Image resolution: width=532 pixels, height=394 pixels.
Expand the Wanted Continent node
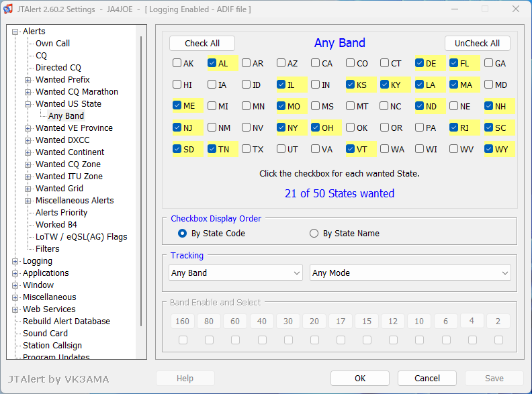(28, 152)
